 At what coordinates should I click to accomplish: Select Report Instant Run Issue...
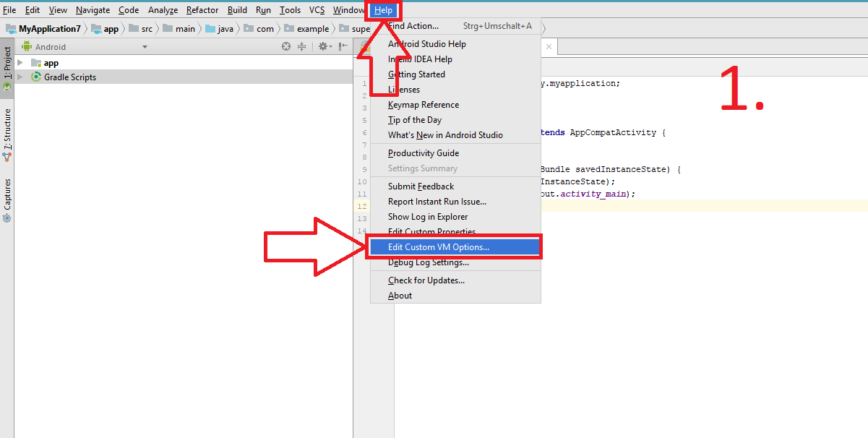tap(455, 202)
